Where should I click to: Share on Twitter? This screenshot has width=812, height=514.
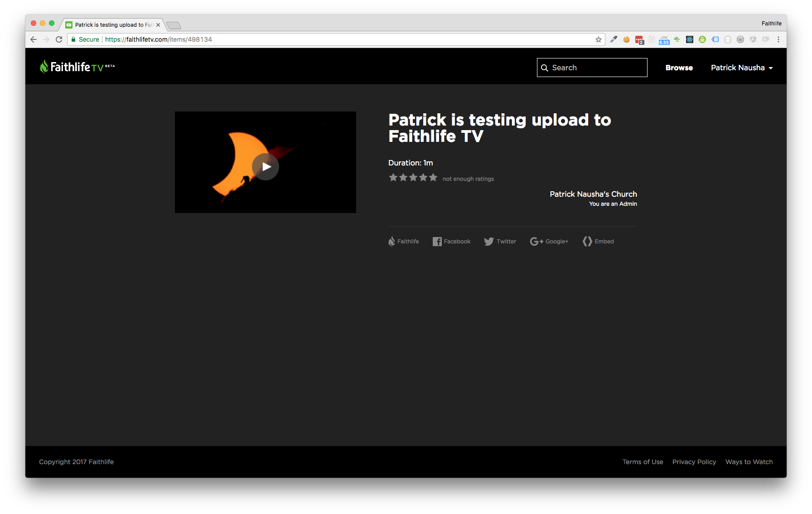tap(500, 242)
